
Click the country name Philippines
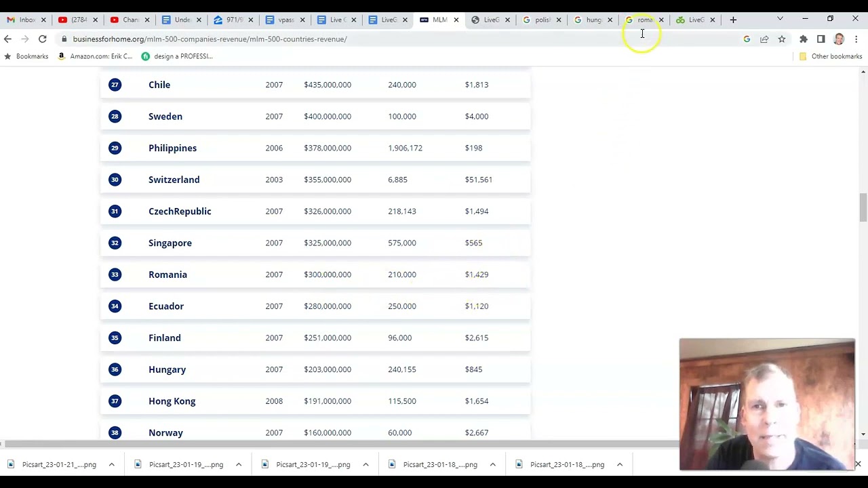tap(172, 148)
